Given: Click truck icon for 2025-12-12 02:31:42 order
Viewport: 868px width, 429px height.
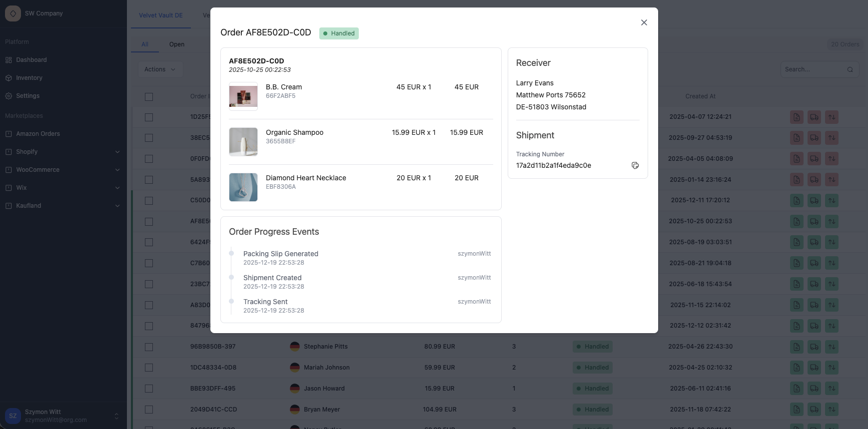Looking at the screenshot, I should (x=814, y=326).
